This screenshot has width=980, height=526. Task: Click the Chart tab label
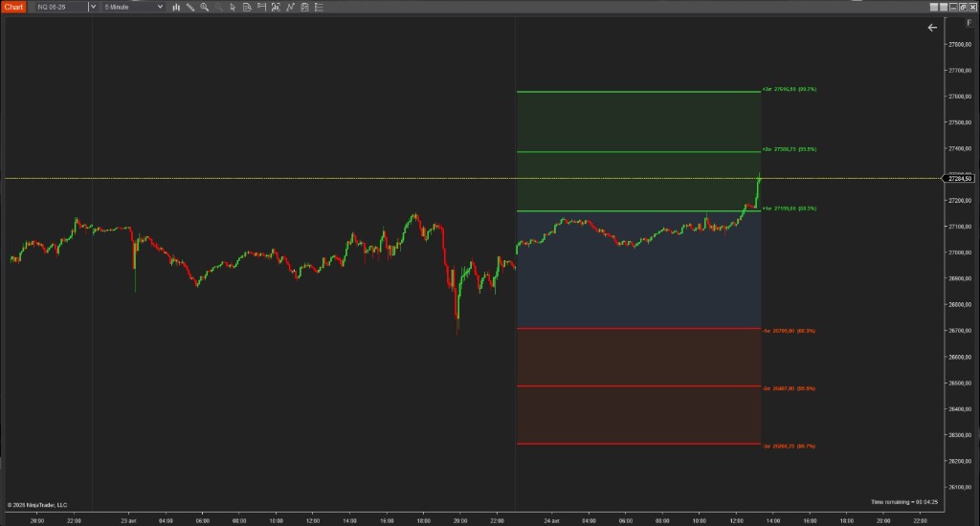point(14,7)
